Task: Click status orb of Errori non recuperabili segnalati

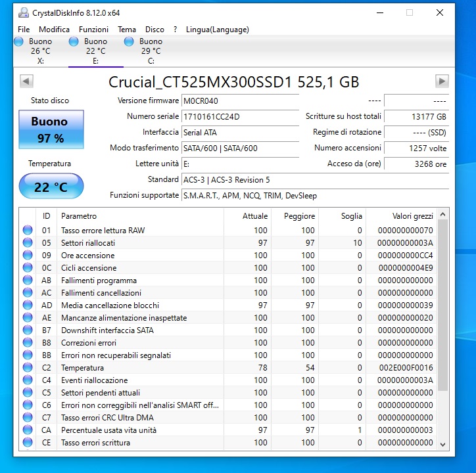Action: [x=28, y=355]
